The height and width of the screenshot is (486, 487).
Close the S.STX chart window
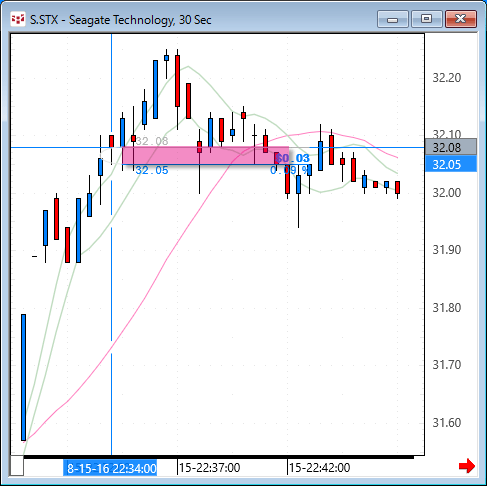[461, 19]
